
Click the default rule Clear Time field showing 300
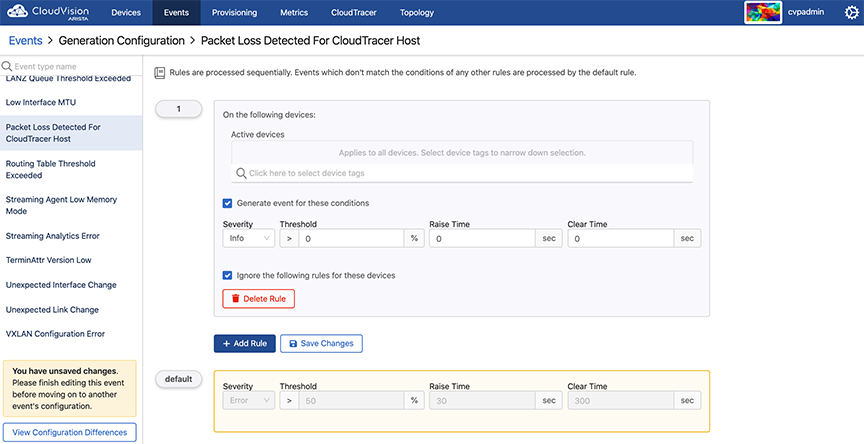click(621, 400)
